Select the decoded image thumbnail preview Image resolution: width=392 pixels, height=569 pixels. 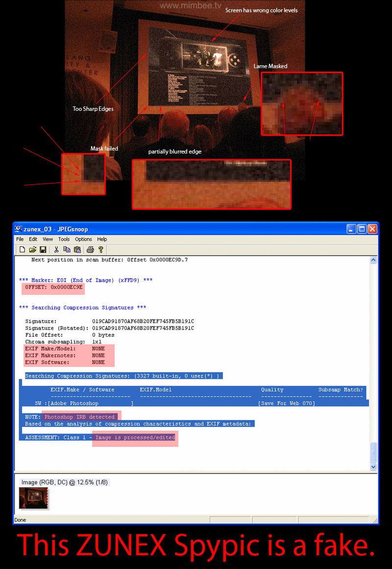click(x=33, y=498)
